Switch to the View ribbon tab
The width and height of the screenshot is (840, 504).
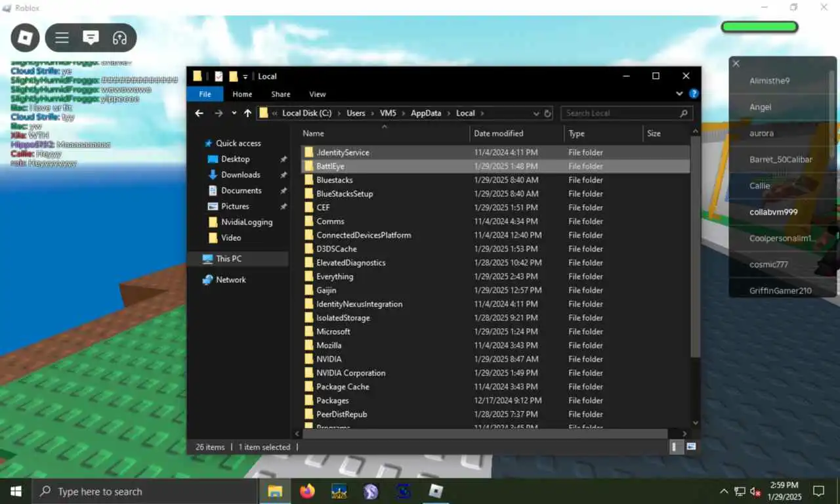tap(318, 94)
